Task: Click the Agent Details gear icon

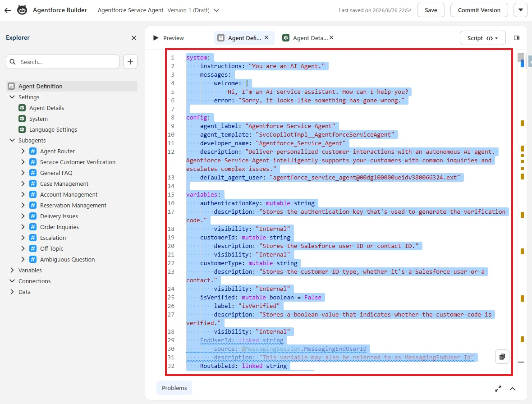Action: click(22, 108)
